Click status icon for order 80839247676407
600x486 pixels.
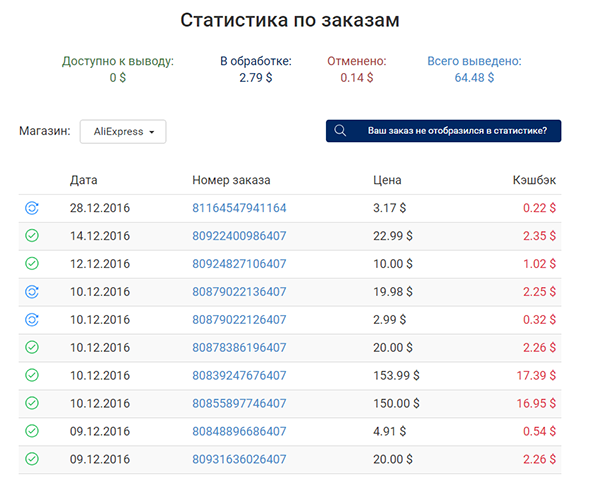pos(31,376)
